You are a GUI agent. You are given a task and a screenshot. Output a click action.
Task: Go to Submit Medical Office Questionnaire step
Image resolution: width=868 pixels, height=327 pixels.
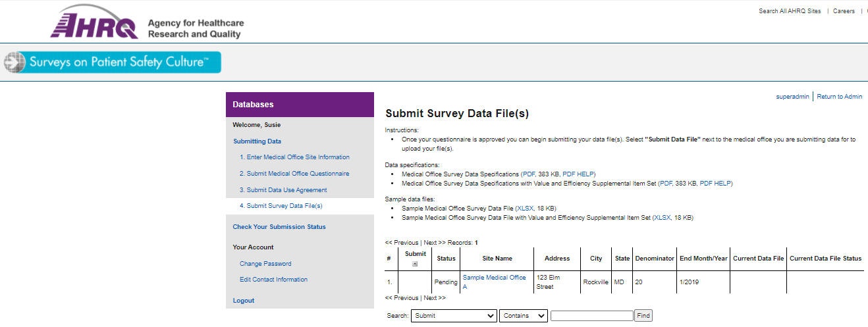[294, 174]
